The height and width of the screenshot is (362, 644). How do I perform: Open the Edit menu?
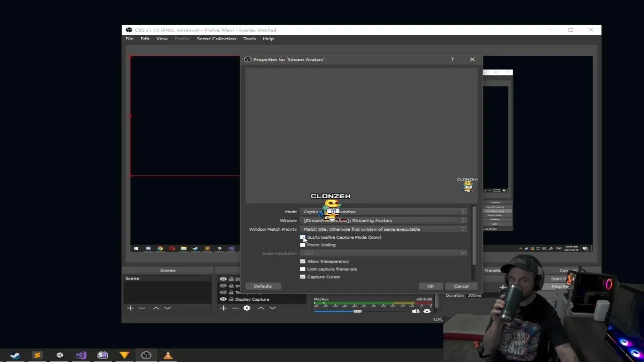coord(145,39)
